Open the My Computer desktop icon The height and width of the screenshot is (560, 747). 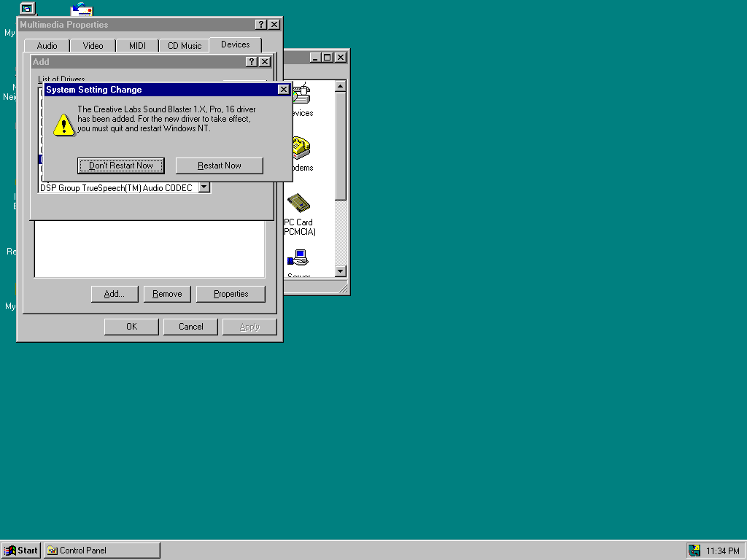tap(27, 9)
